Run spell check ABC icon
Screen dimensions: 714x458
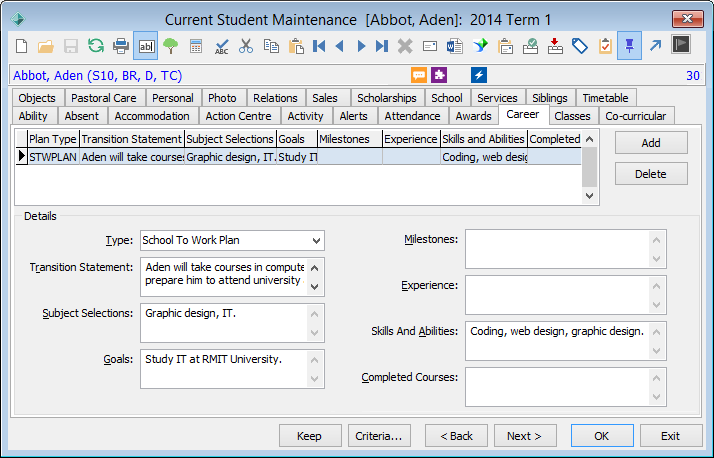221,46
